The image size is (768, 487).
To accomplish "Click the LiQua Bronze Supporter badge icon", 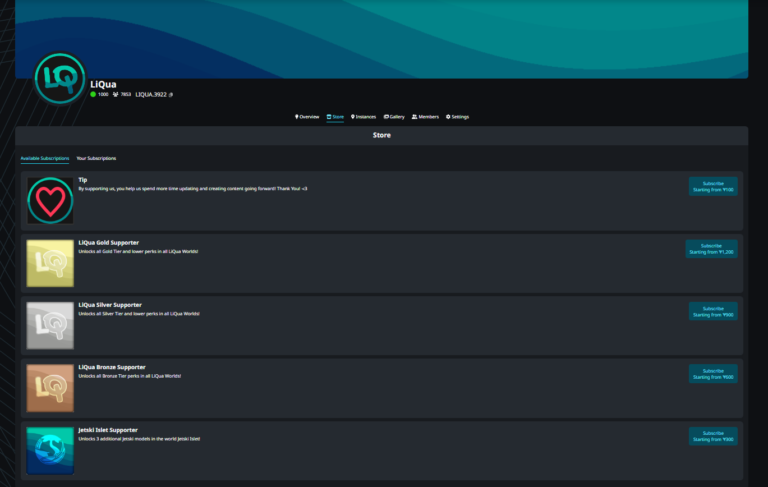I will pos(50,387).
